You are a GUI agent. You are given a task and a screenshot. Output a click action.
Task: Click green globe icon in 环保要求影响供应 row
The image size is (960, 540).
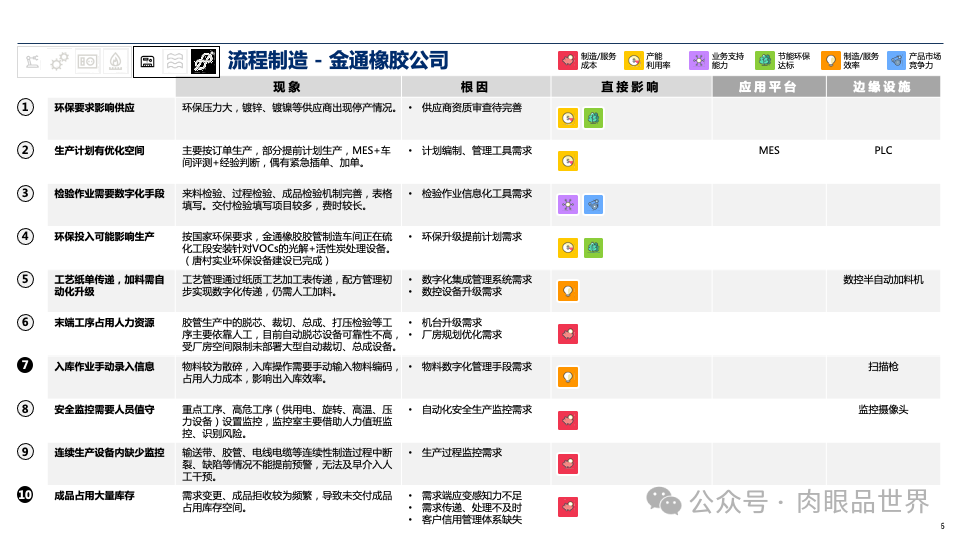(593, 118)
